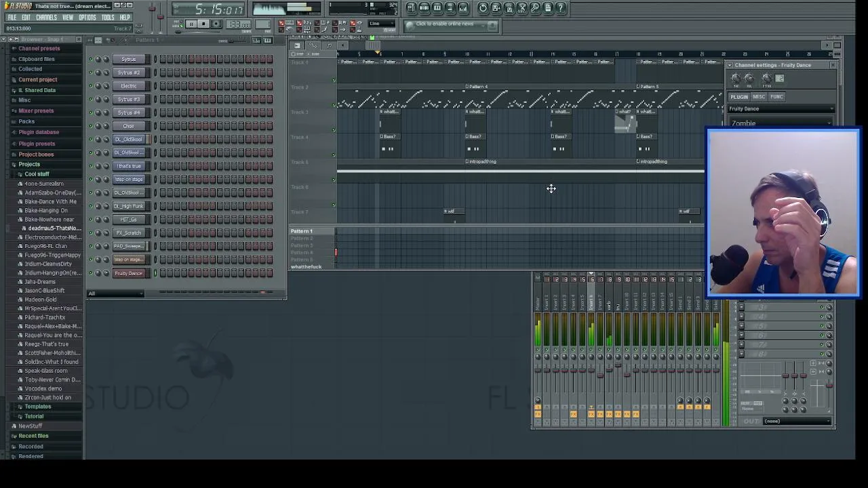Open the mixer view toolbar icon

462,7
